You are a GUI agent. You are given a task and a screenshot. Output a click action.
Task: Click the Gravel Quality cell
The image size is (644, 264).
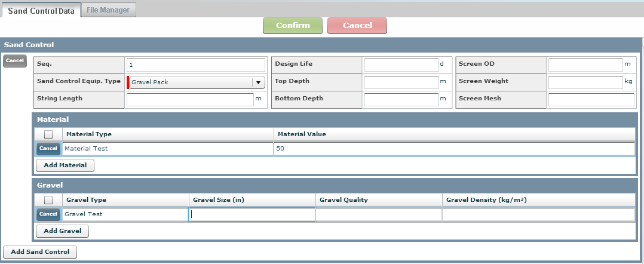point(379,214)
